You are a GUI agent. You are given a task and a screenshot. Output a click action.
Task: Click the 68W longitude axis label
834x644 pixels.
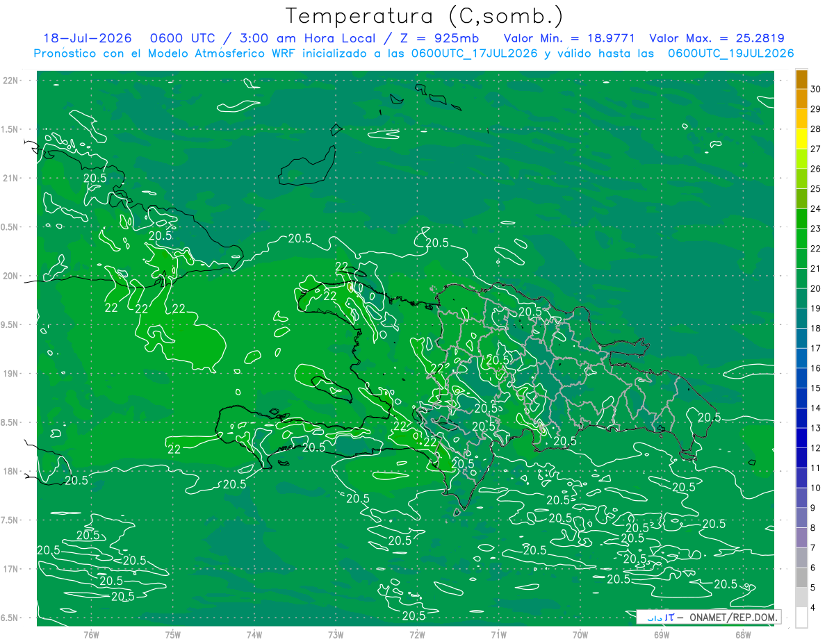742,635
